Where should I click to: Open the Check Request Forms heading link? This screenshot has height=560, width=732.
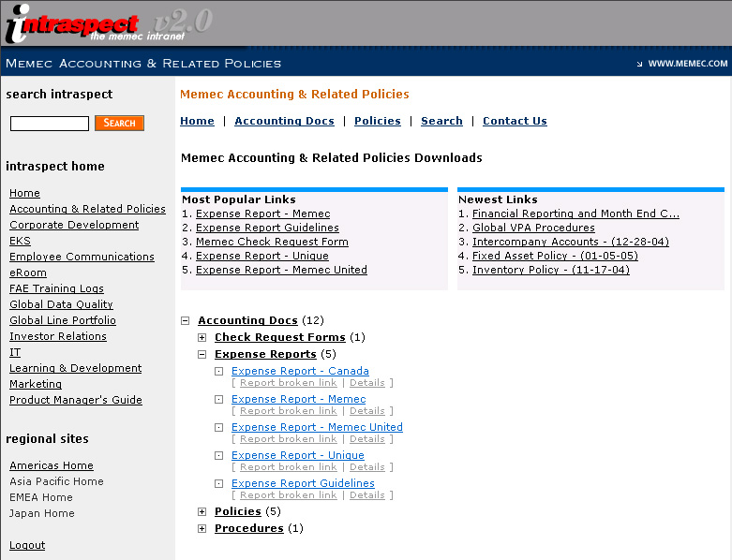pyautogui.click(x=280, y=337)
